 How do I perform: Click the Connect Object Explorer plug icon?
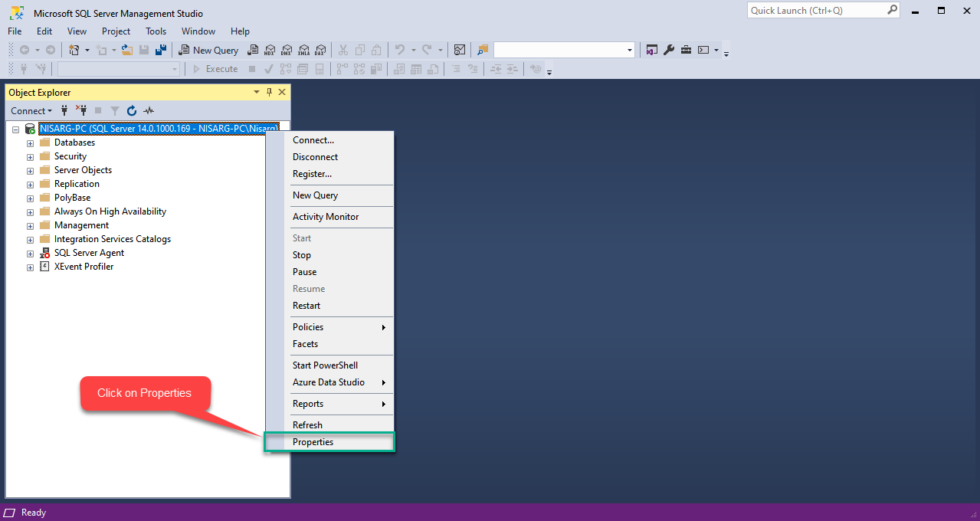tap(64, 111)
